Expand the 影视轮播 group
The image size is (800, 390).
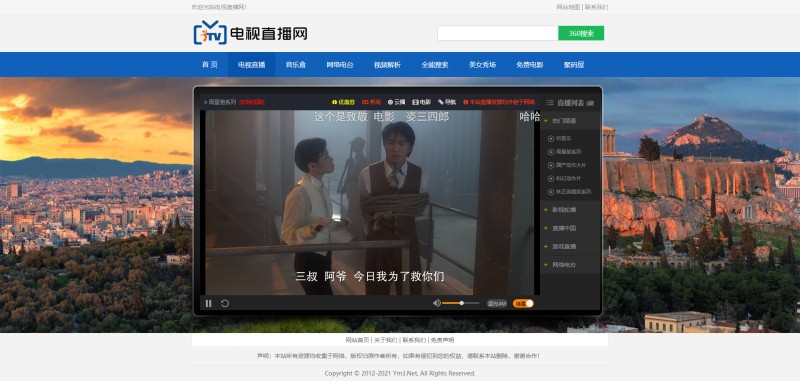pos(570,210)
